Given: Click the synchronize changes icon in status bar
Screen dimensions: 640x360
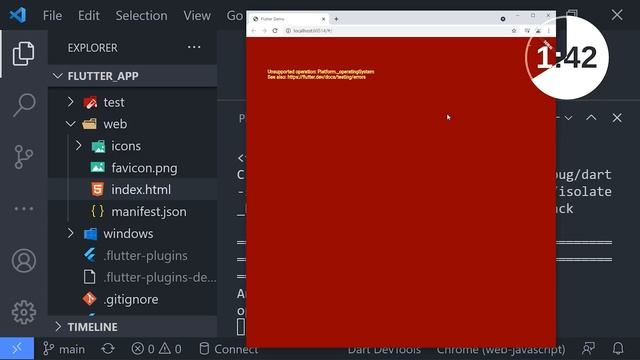Looking at the screenshot, I should [108, 349].
